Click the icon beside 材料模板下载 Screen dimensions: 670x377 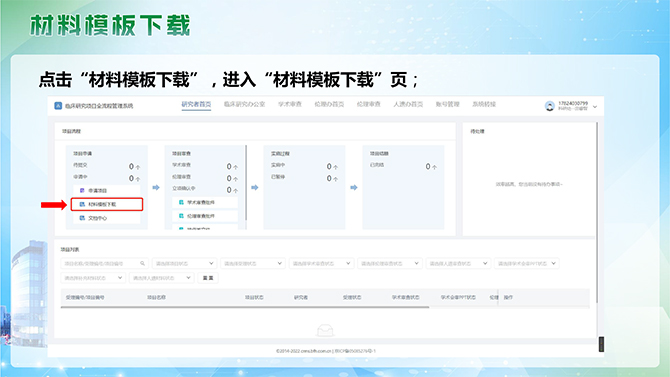pos(82,204)
